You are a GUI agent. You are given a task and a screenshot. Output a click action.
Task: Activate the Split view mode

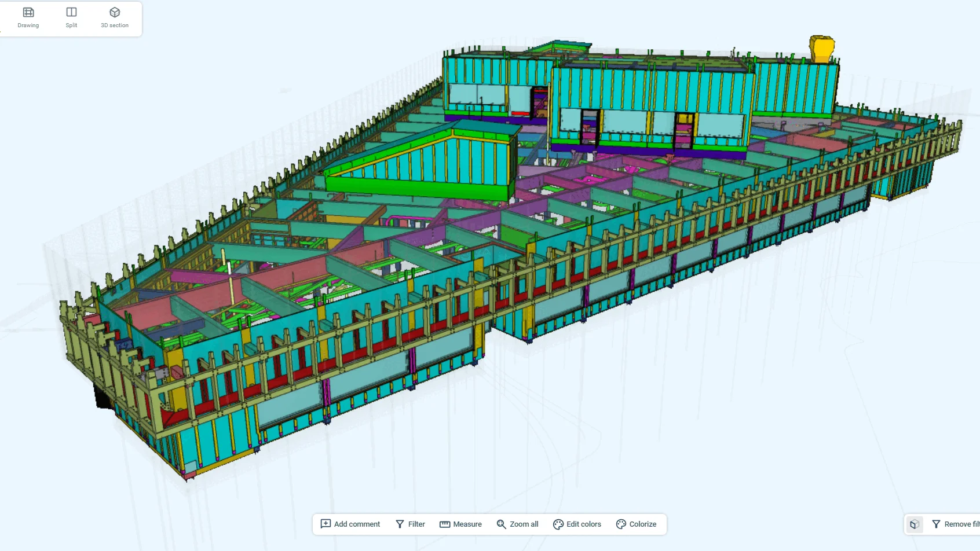point(71,17)
